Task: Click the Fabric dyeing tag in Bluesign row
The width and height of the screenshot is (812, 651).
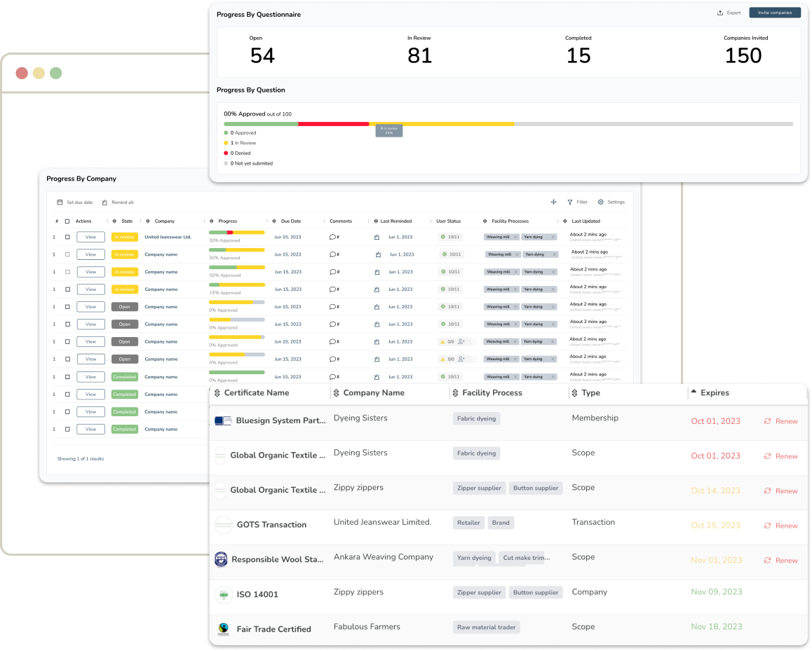Action: tap(476, 418)
